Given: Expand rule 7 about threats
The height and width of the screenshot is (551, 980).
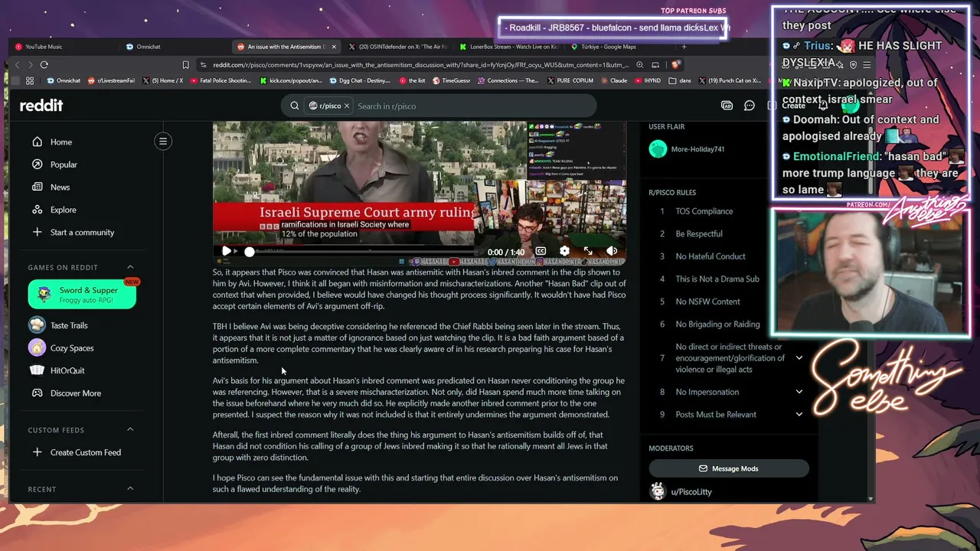Looking at the screenshot, I should [799, 358].
